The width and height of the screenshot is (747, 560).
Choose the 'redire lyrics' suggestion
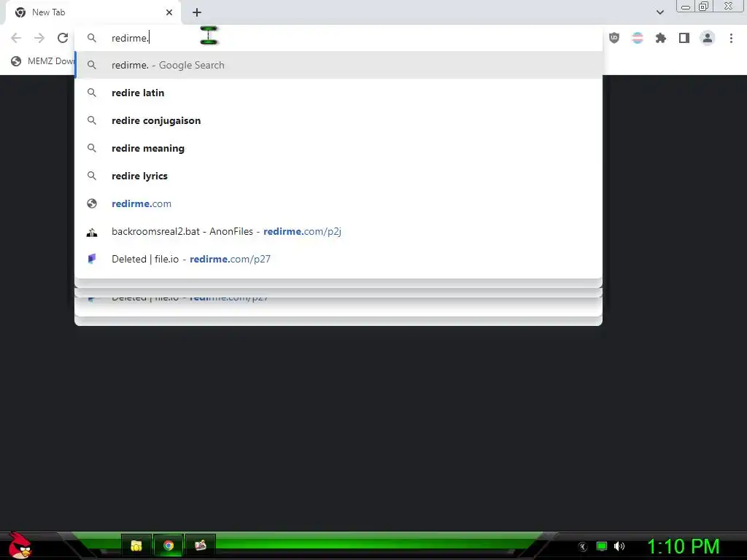pos(338,176)
